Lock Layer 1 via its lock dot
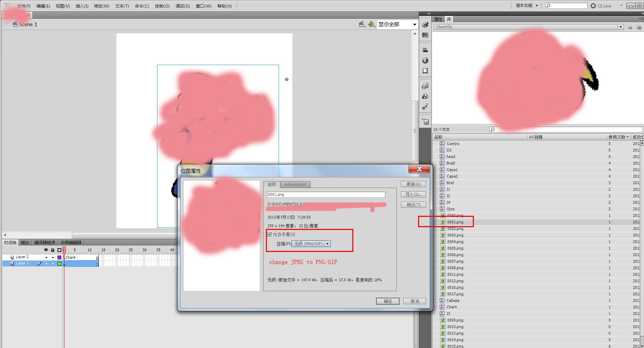The image size is (644, 348). click(x=53, y=264)
